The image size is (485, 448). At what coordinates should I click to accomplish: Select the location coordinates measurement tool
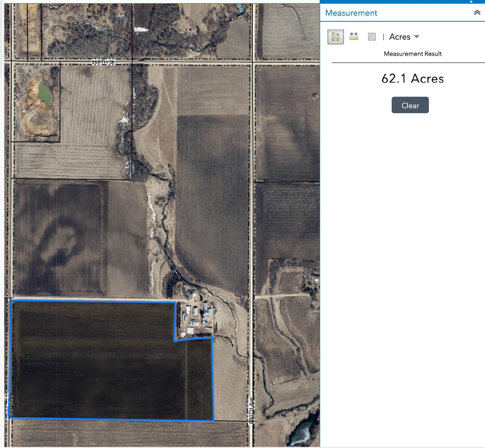(x=371, y=36)
